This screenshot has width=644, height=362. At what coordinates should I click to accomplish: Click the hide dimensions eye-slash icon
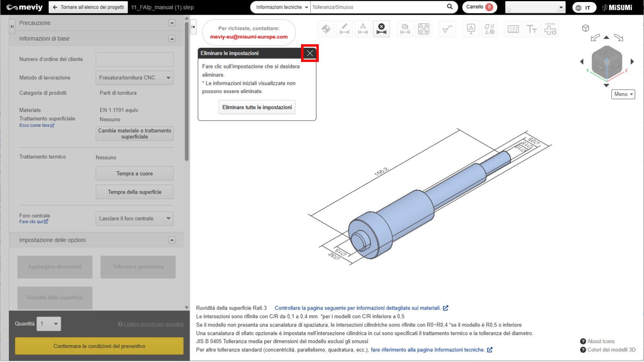[405, 29]
